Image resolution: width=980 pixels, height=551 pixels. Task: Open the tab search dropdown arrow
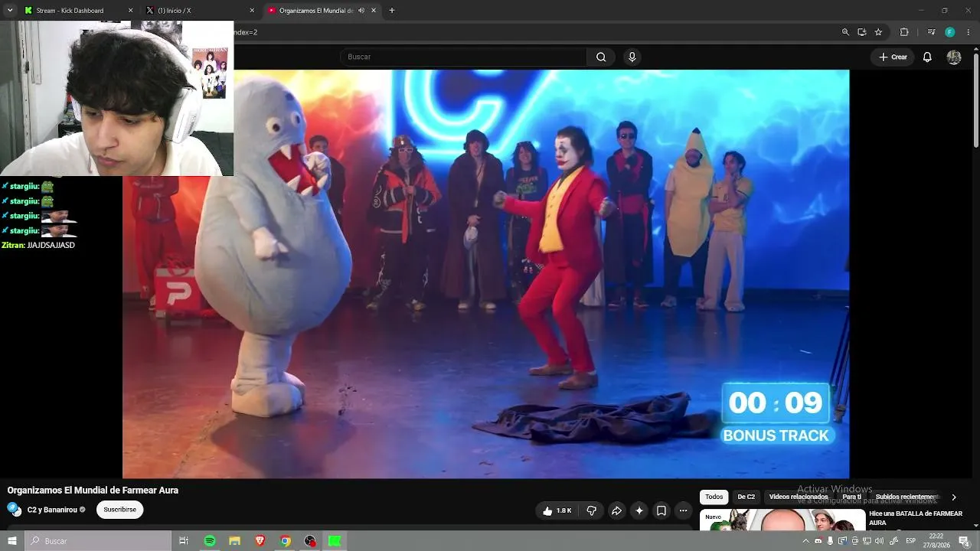point(10,11)
